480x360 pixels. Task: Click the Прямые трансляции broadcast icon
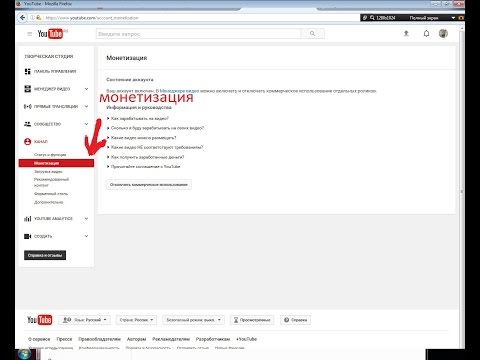click(28, 106)
